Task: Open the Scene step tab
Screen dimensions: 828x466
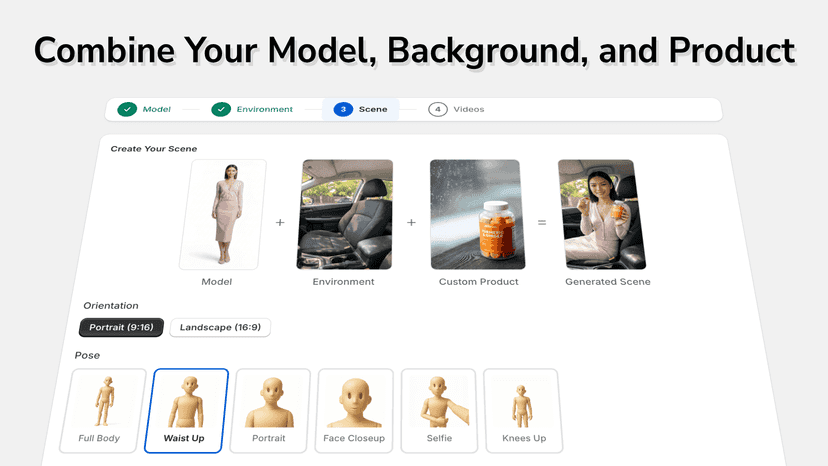Action: (x=361, y=109)
